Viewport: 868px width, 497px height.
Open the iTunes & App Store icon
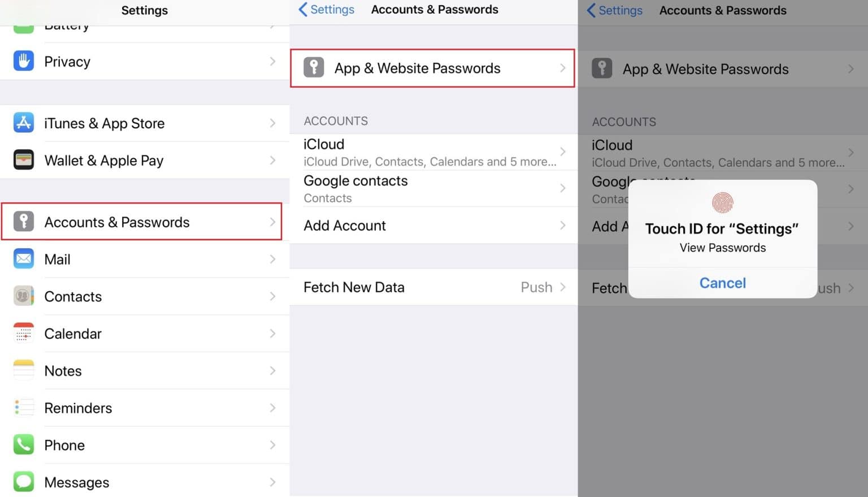tap(24, 123)
